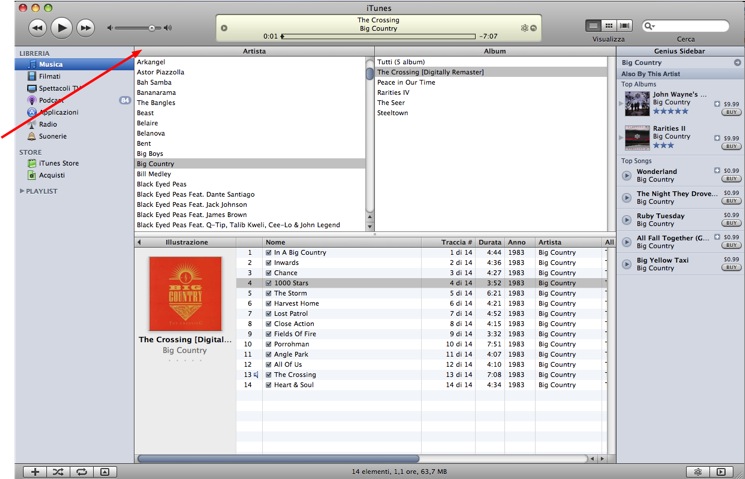
Task: Uncheck the 1000 Stars song
Action: (268, 283)
